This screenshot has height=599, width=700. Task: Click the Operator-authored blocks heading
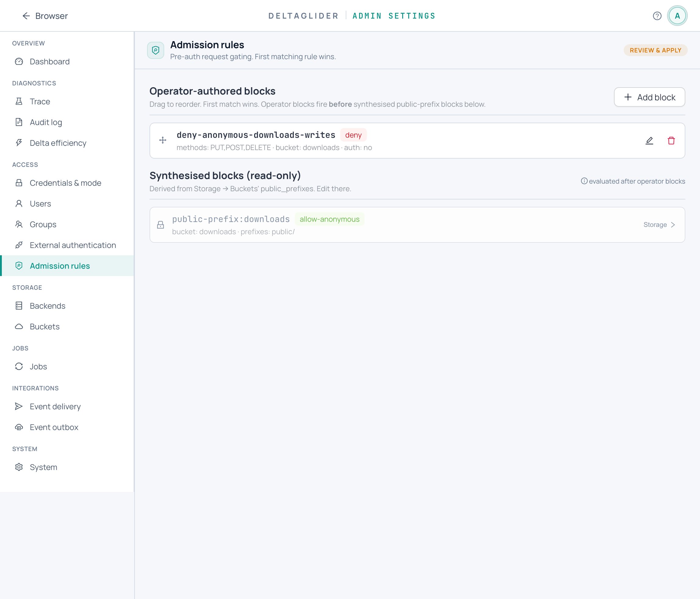tap(212, 91)
